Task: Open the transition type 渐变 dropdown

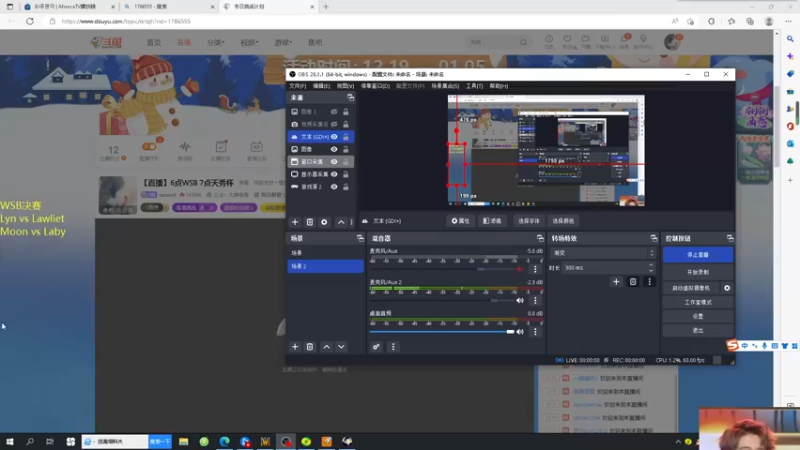Action: click(x=603, y=253)
